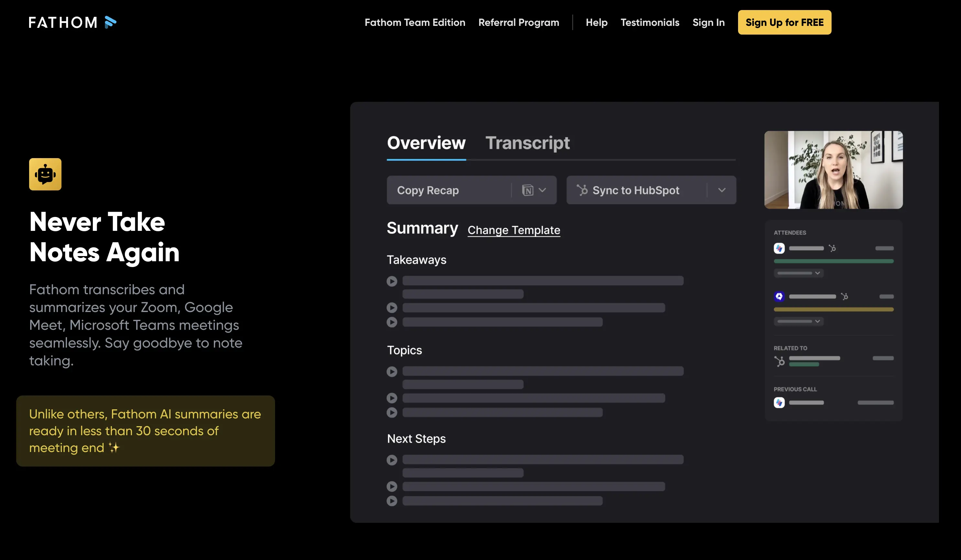Open the Sync to HubSpot dropdown arrow
The width and height of the screenshot is (961, 560).
tap(722, 190)
